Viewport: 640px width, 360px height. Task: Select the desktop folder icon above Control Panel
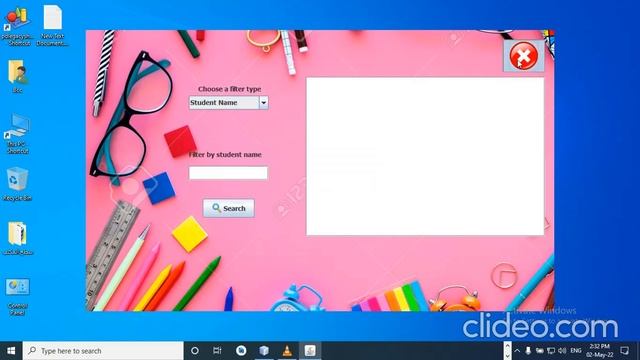pos(17,239)
